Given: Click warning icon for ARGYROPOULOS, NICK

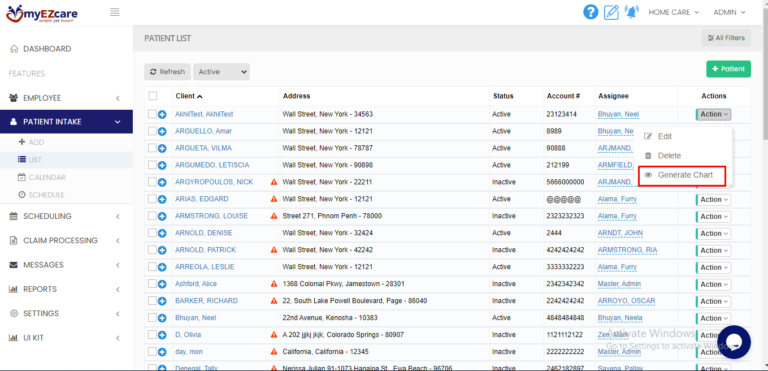Looking at the screenshot, I should coord(274,182).
